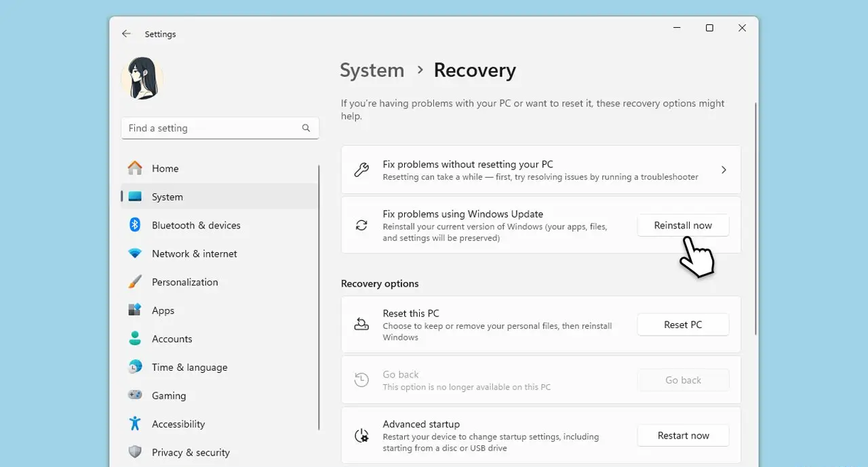Click the Reset this PC icon
868x467 pixels.
[362, 325]
